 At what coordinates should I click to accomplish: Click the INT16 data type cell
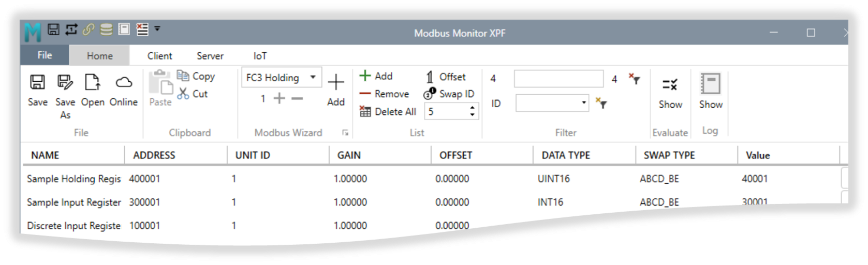[550, 202]
